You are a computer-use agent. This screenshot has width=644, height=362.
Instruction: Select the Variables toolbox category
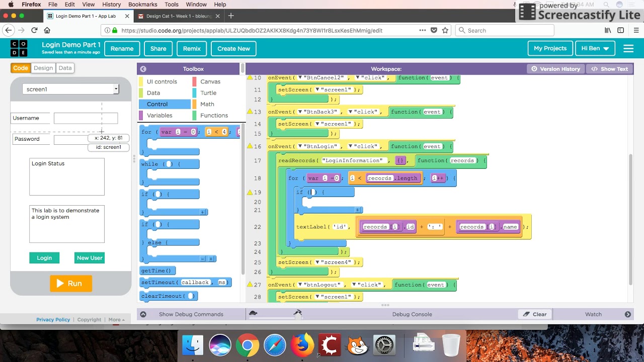[159, 116]
